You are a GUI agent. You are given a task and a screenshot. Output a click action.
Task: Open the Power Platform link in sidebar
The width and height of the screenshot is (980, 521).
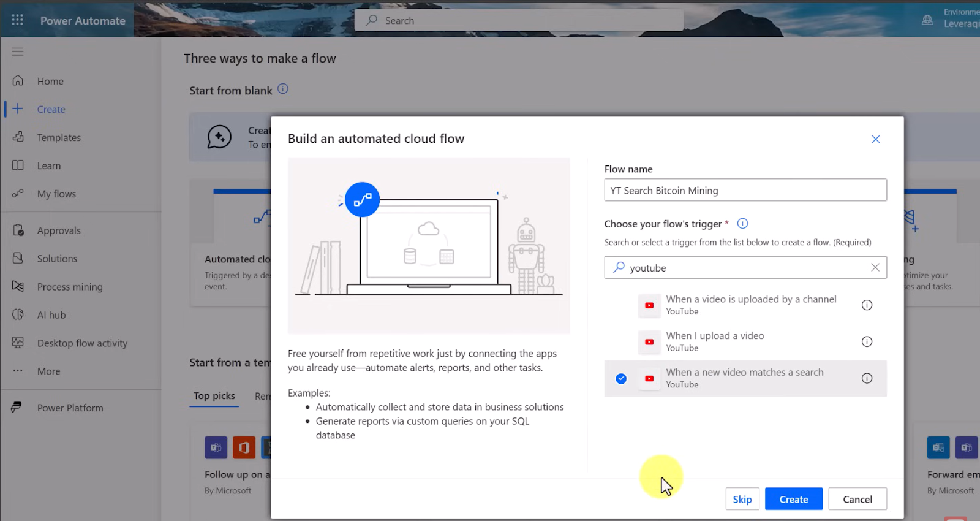click(70, 408)
